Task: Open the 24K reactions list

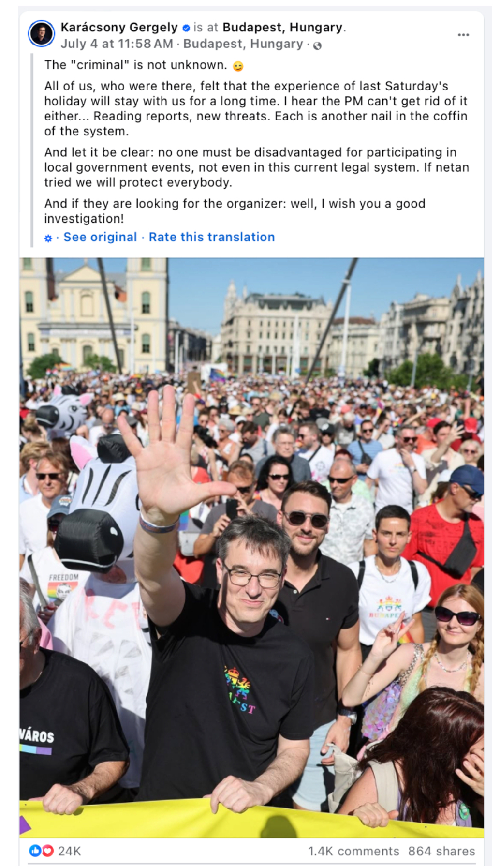Action: (70, 851)
